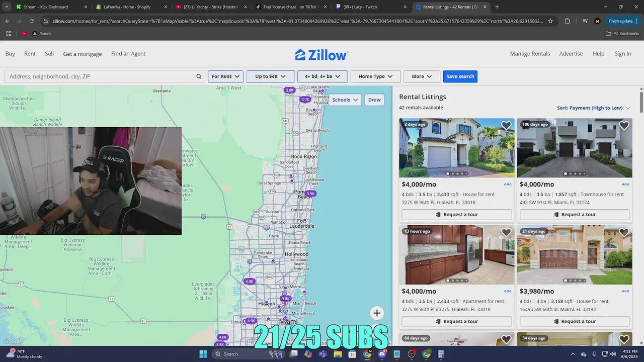
Task: Bookmark this page with the star icon
Action: tap(550, 21)
